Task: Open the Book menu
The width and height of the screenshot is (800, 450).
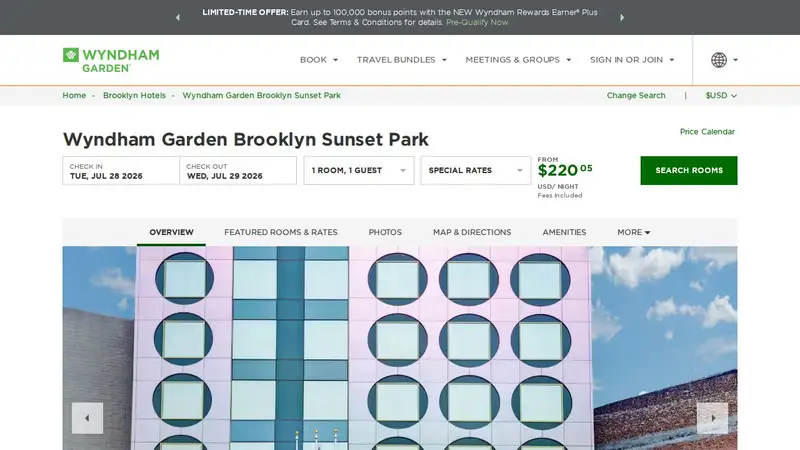Action: tap(319, 60)
